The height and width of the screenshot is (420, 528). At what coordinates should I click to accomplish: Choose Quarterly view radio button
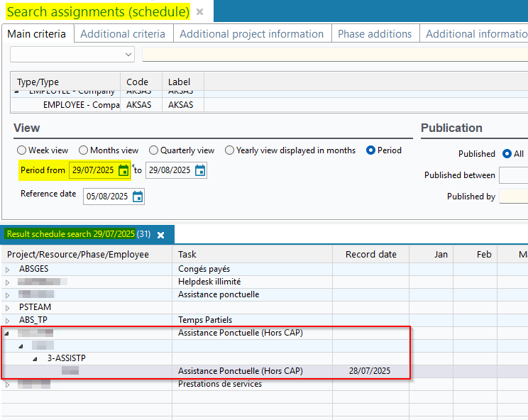(153, 150)
